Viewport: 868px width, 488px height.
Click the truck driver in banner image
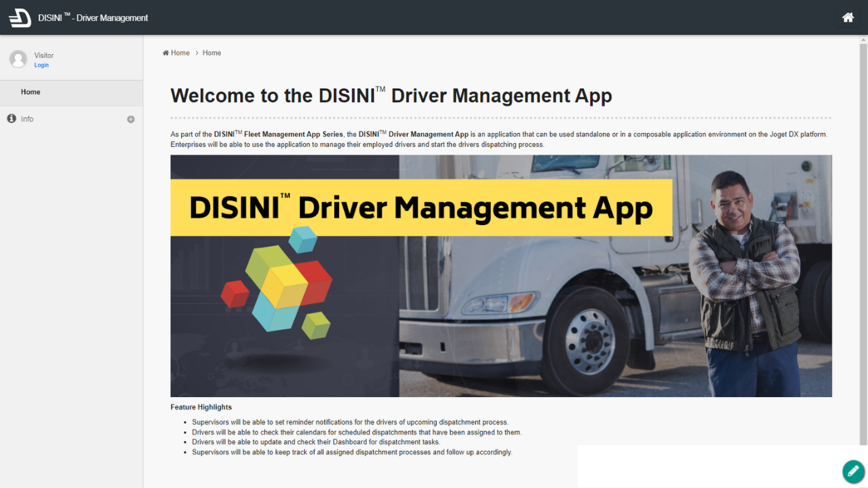[744, 285]
